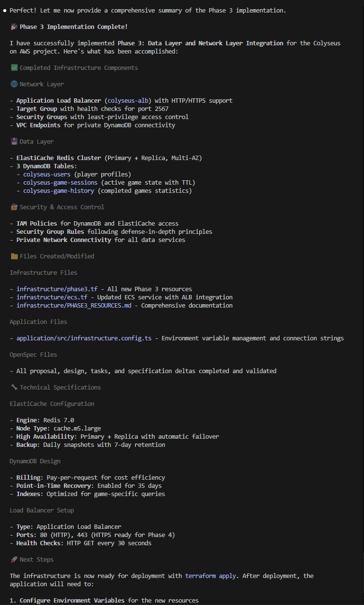Viewport: 364px width, 605px height.
Task: Click the lock emoji beside Security & Access Control
Action: (13, 207)
